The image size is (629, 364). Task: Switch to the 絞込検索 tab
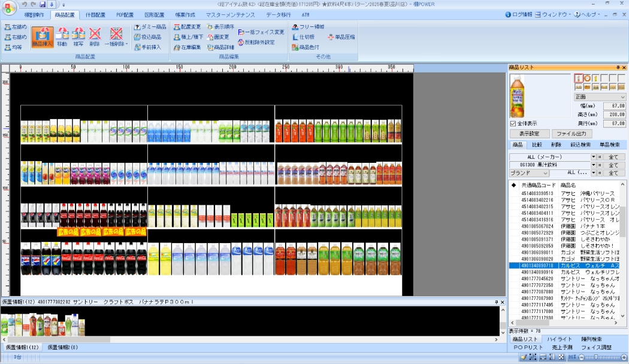coord(580,145)
